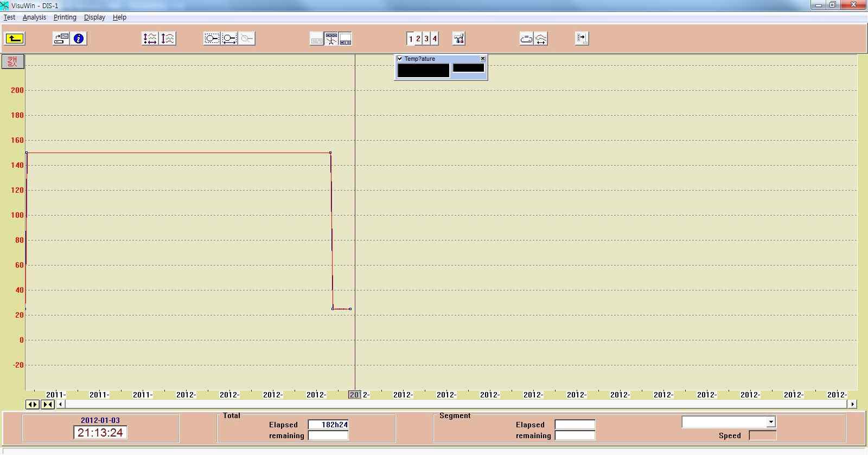The width and height of the screenshot is (868, 455).
Task: Switch to graph page 4
Action: 434,39
